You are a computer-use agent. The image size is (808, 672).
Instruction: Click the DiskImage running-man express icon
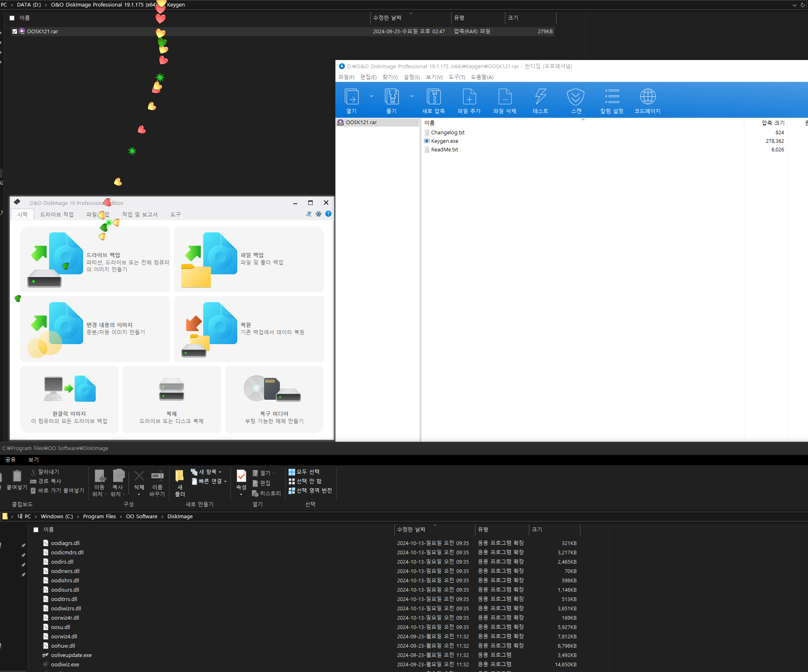point(309,214)
